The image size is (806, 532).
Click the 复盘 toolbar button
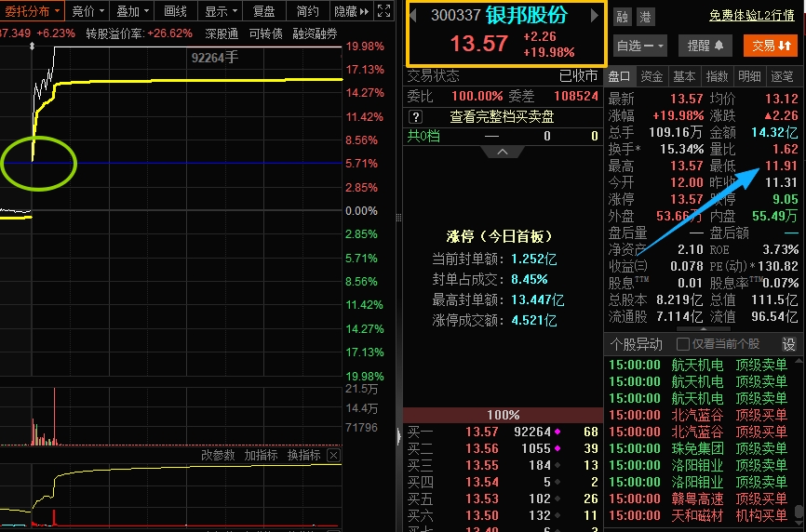[x=264, y=11]
